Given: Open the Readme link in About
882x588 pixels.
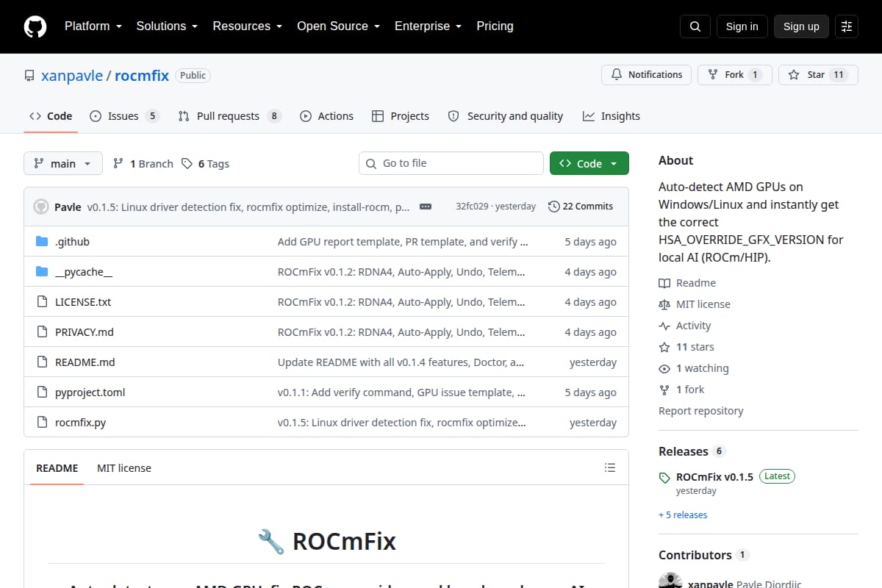Looking at the screenshot, I should (687, 283).
